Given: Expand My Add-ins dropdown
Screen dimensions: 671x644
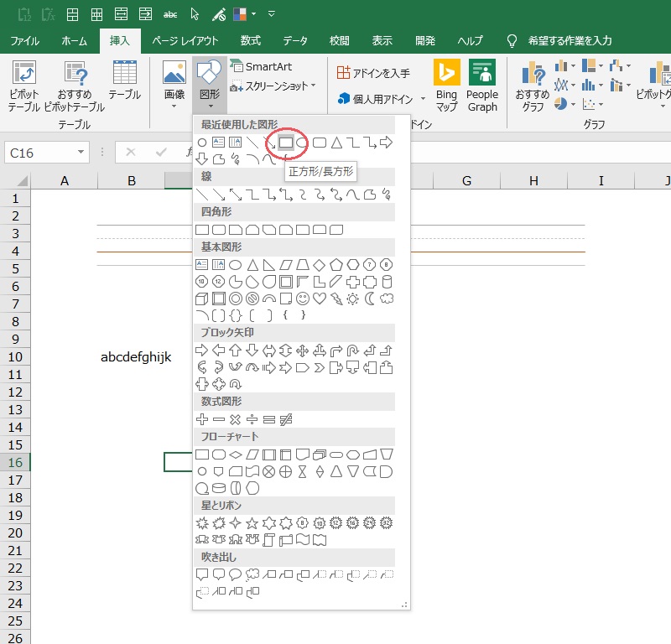Looking at the screenshot, I should coord(423,99).
